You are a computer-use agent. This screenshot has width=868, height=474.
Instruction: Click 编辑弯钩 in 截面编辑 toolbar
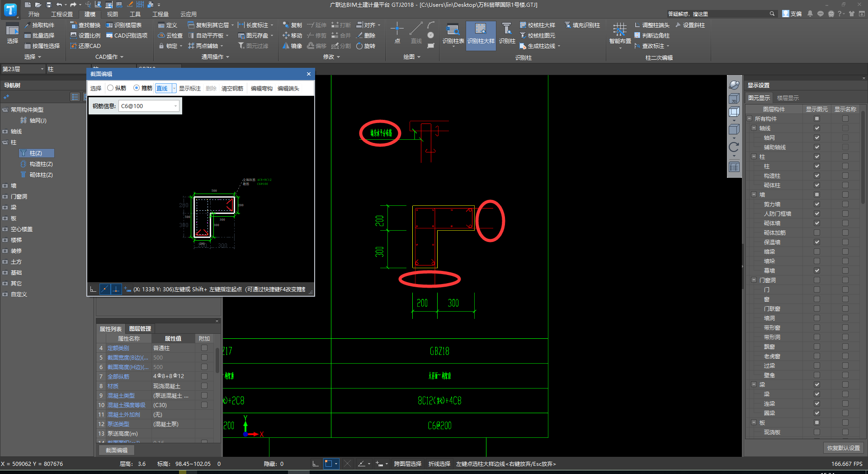point(262,89)
